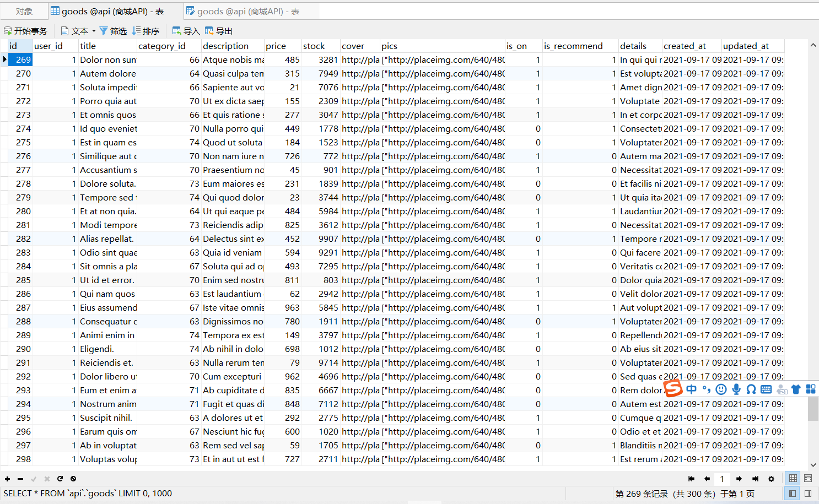Go to the next page of records

tap(739, 479)
